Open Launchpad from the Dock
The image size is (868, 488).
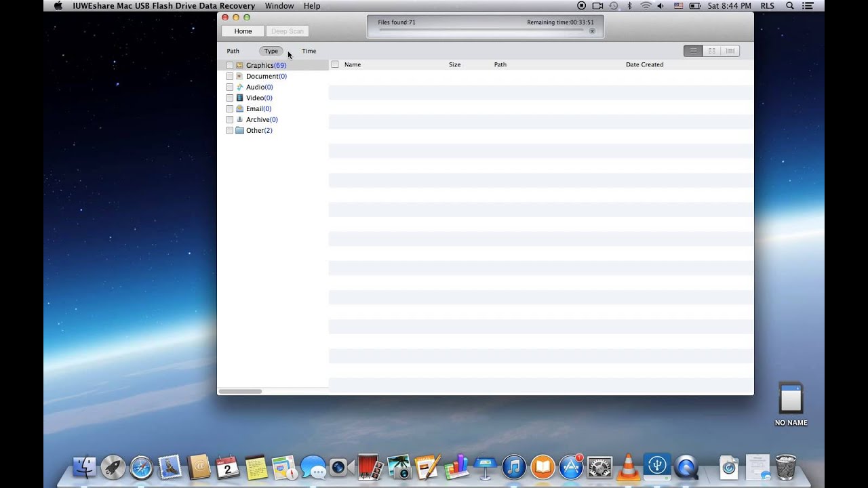point(113,467)
